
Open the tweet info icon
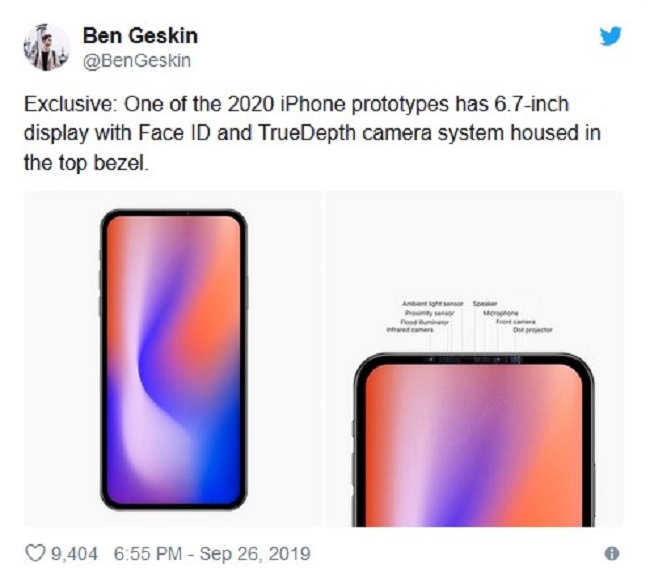click(x=612, y=554)
